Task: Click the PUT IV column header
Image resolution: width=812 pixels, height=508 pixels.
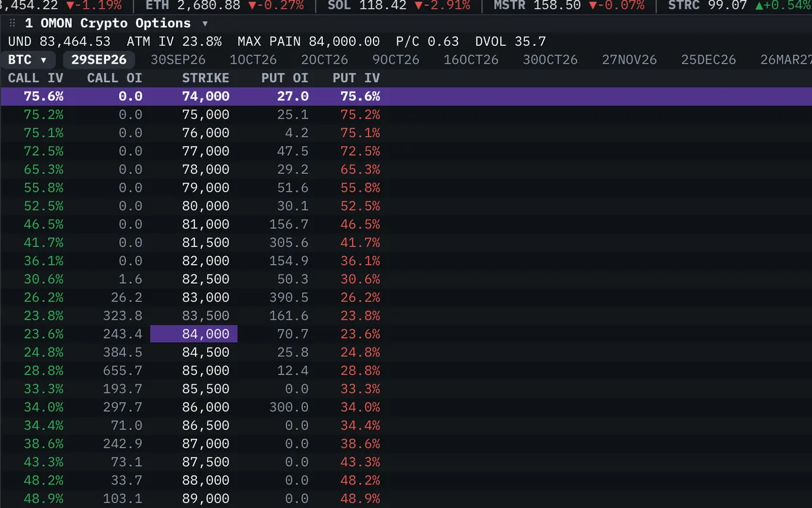Action: pos(356,78)
